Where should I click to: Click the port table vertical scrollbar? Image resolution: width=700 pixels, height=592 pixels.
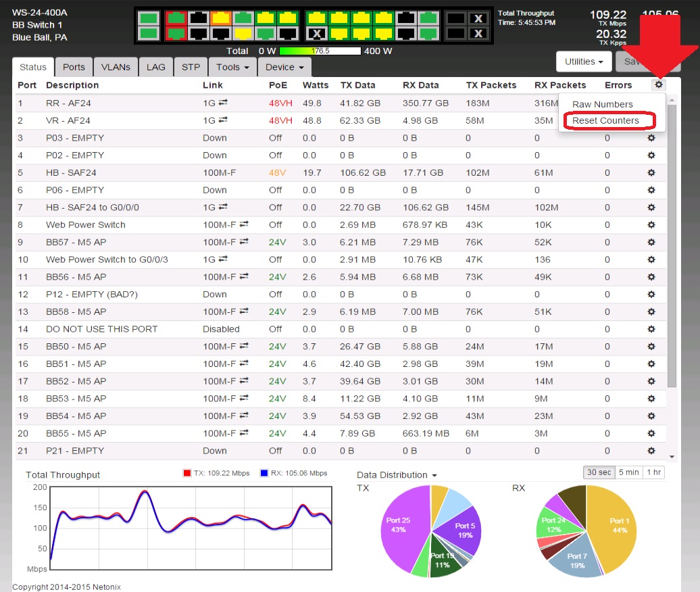coord(671,270)
